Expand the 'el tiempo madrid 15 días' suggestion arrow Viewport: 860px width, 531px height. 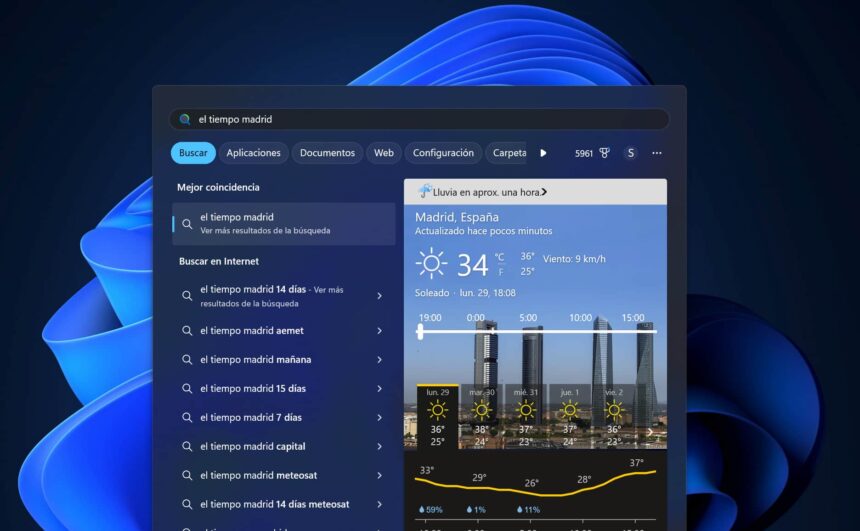(380, 388)
